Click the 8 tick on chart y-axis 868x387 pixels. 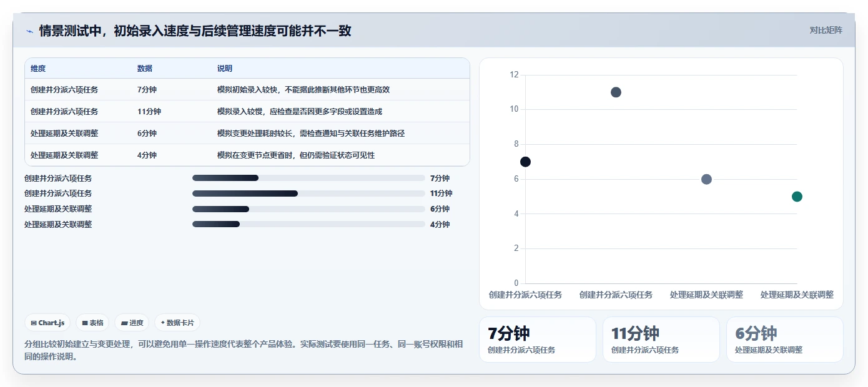(x=516, y=144)
